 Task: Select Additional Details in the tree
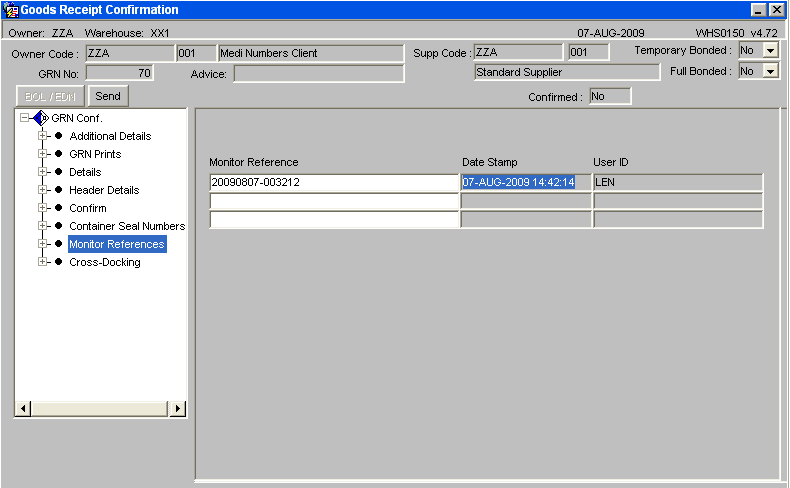pos(110,136)
